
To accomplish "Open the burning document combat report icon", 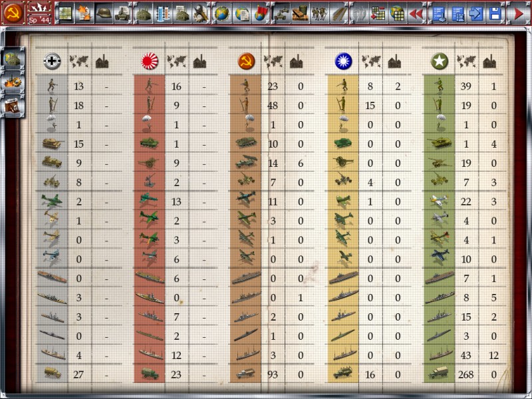I will point(84,13).
